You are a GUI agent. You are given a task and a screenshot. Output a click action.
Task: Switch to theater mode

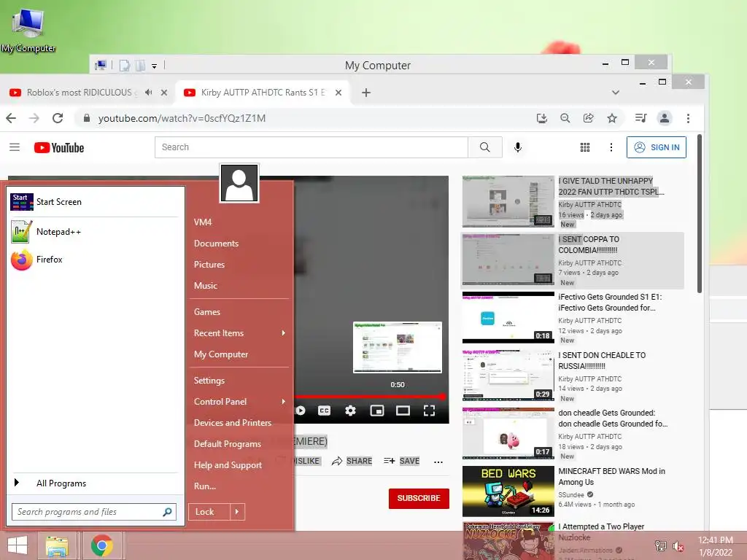click(x=403, y=411)
